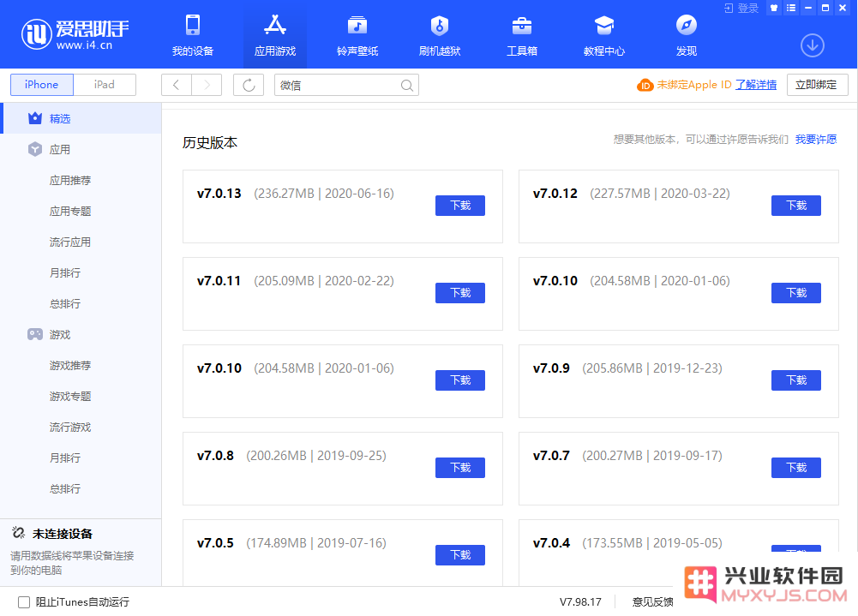Open the 了解详情 link
This screenshot has height=616, width=858.
click(756, 85)
